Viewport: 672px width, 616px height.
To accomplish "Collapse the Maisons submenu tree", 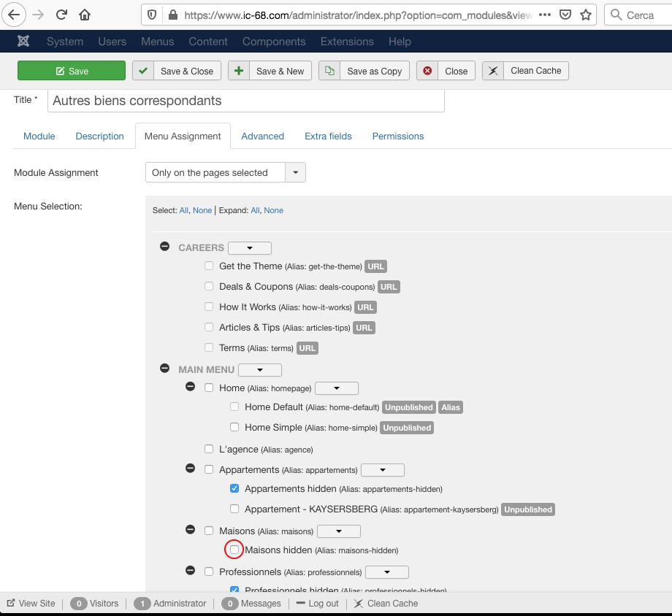I will [191, 530].
